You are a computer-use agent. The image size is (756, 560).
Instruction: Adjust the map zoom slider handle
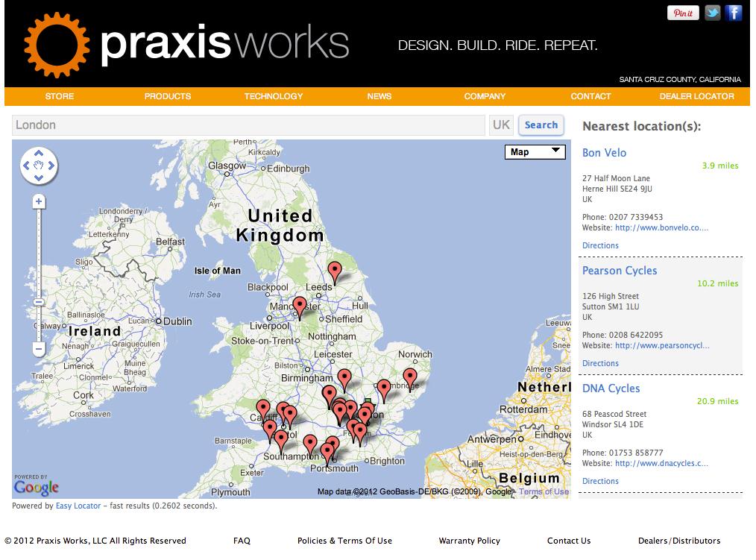[39, 303]
